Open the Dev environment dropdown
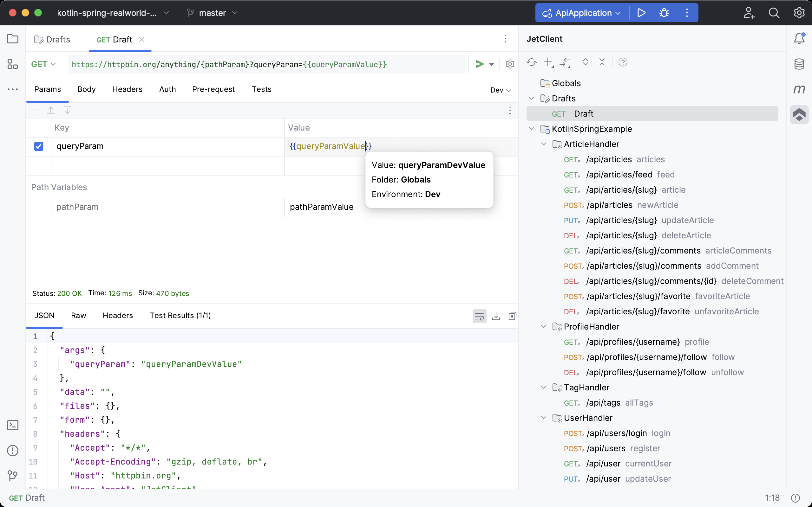This screenshot has width=812, height=507. pos(500,90)
